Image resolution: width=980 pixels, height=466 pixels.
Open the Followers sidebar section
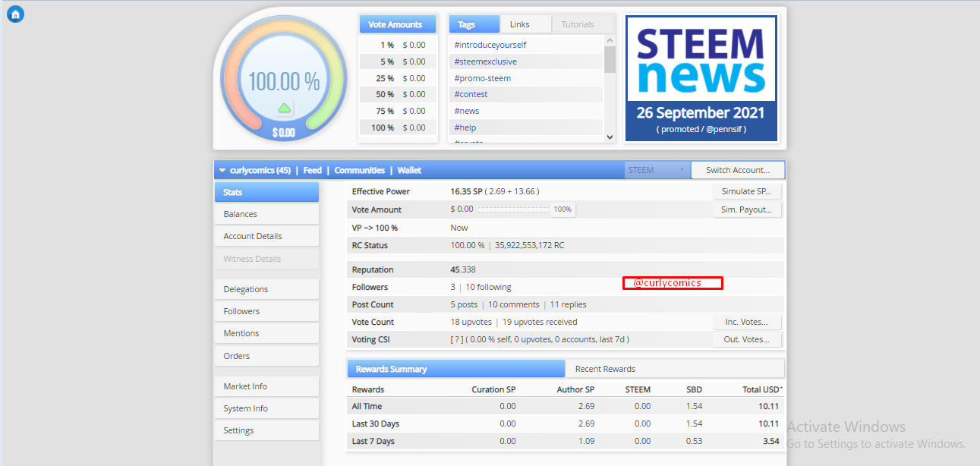point(266,311)
